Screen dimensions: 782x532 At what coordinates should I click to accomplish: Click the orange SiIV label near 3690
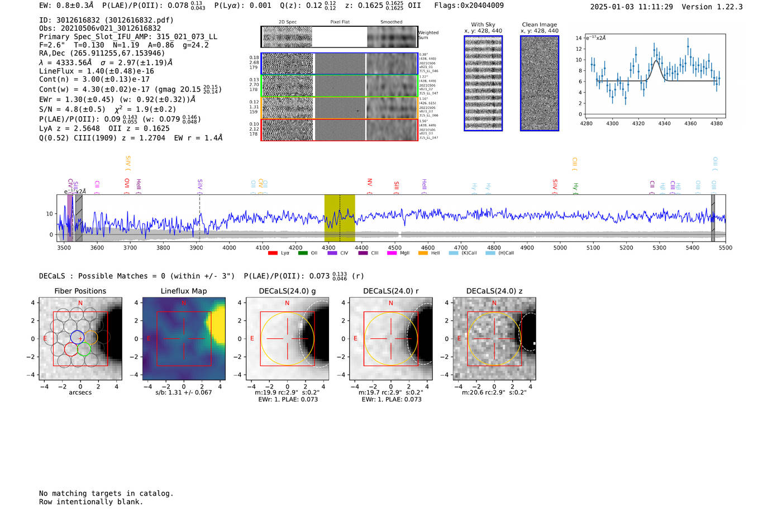[x=128, y=163]
